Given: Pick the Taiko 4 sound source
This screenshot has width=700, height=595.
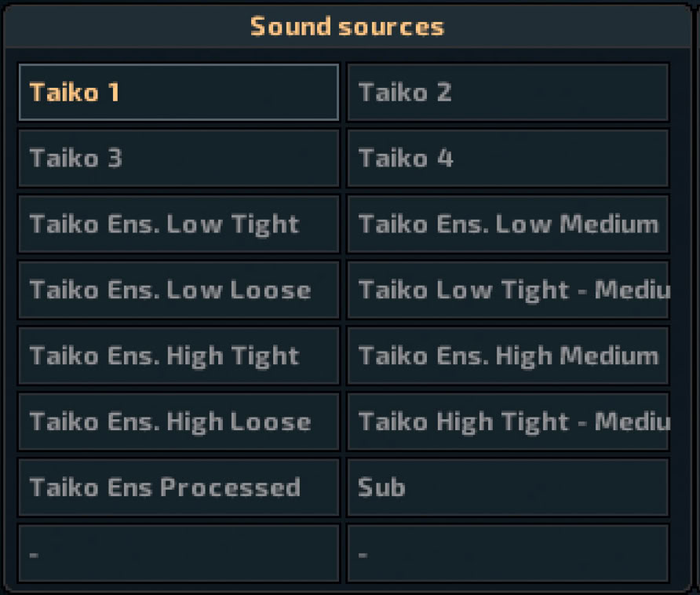Looking at the screenshot, I should click(x=508, y=159).
